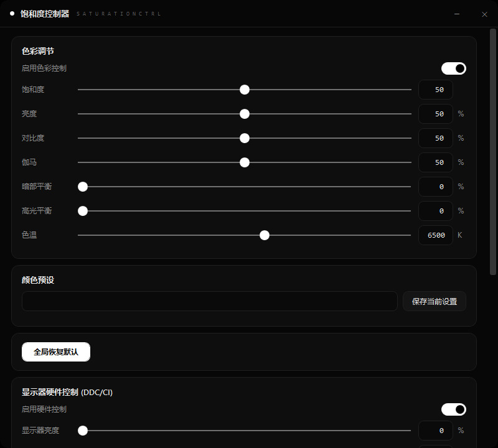
Task: Open the 颜色预设 preset selection box
Action: pos(210,301)
